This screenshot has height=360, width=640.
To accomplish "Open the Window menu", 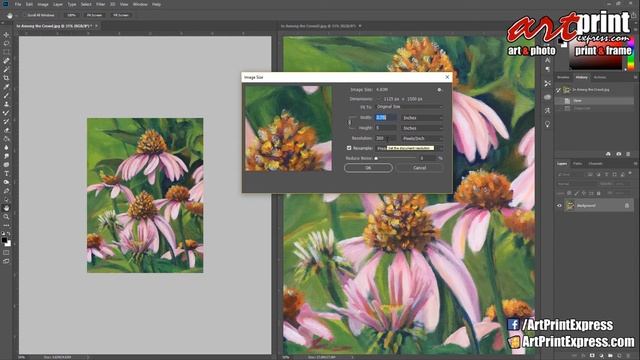I will point(140,4).
